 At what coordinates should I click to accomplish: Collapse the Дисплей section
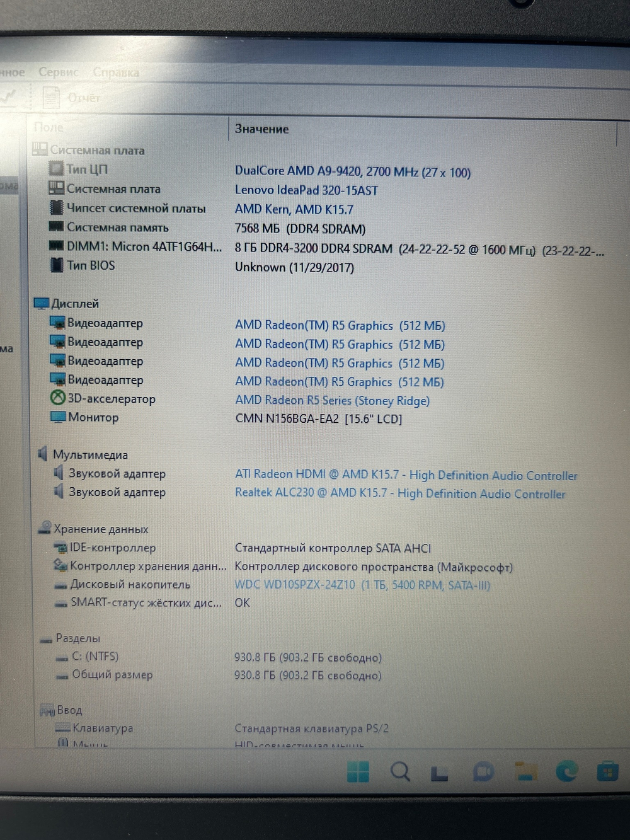(43, 303)
